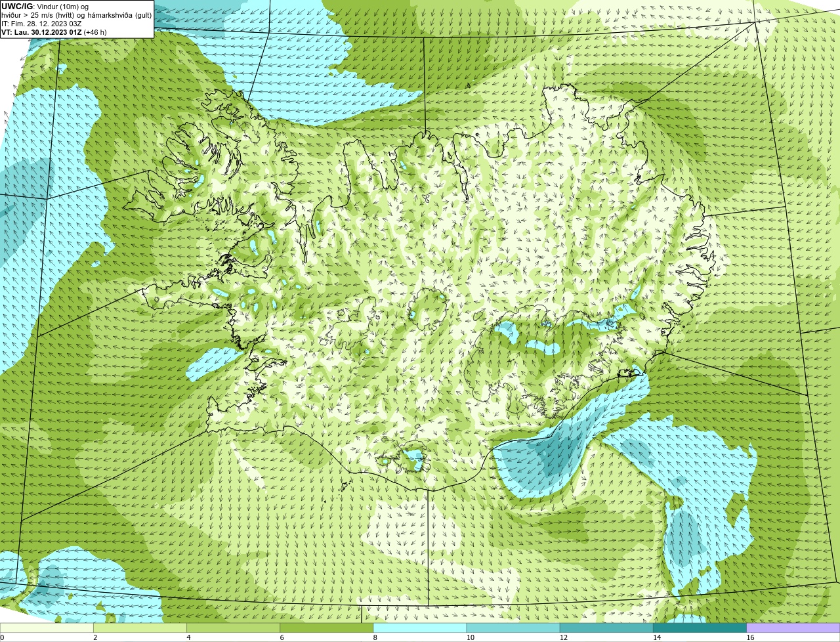The width and height of the screenshot is (840, 642).
Task: Click the legend scale label '8'
Action: (x=375, y=637)
